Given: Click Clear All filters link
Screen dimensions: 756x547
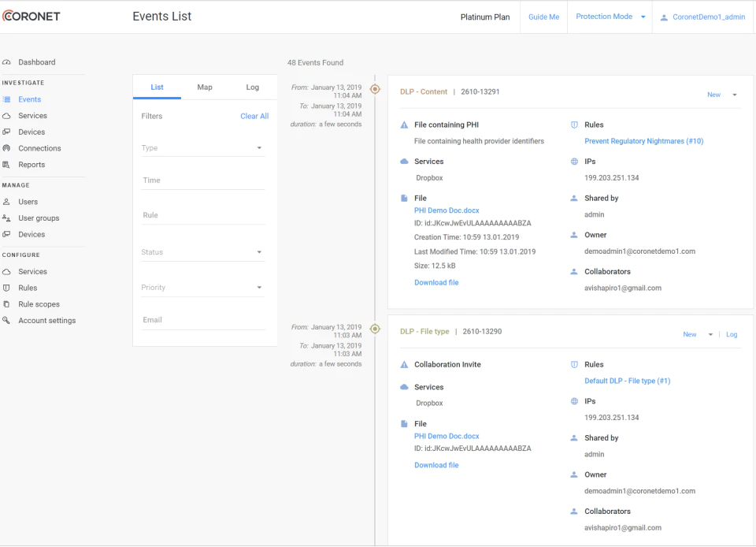Looking at the screenshot, I should pyautogui.click(x=254, y=116).
